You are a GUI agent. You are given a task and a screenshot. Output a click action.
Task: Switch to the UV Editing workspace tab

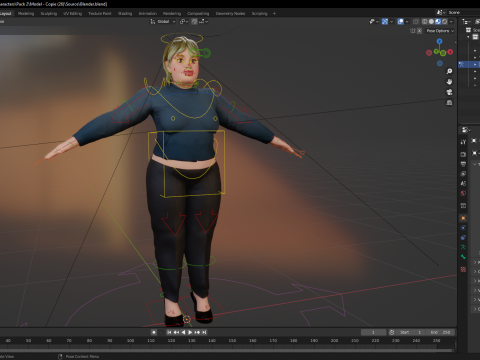click(72, 13)
